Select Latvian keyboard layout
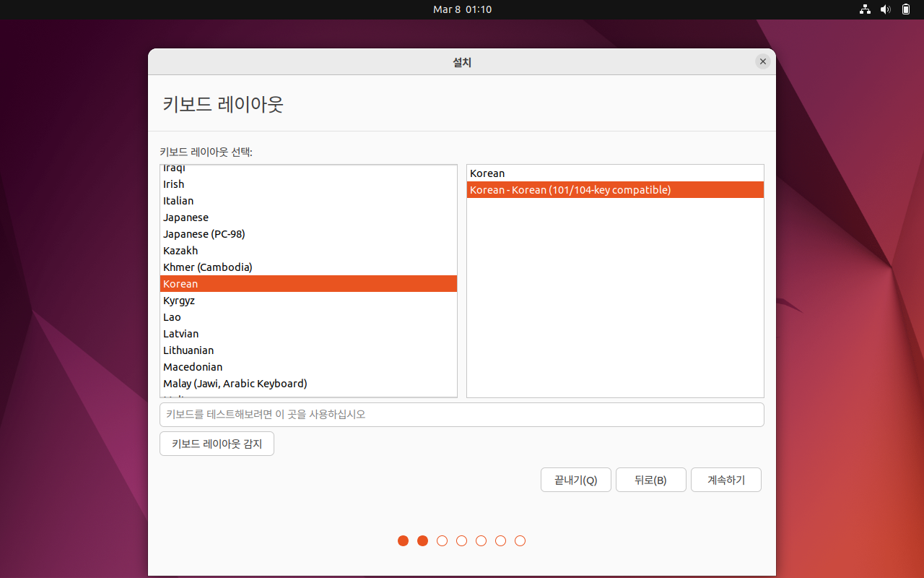Image resolution: width=924 pixels, height=578 pixels. tap(308, 334)
